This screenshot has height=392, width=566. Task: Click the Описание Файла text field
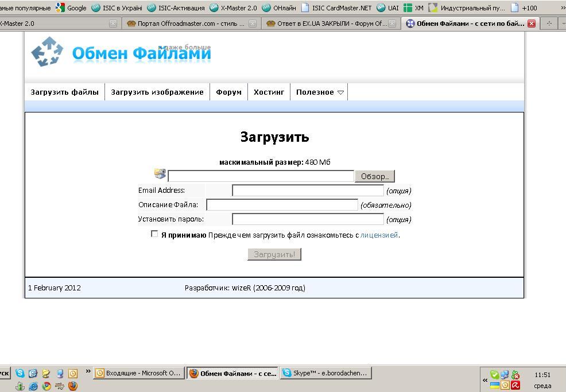pyautogui.click(x=282, y=205)
